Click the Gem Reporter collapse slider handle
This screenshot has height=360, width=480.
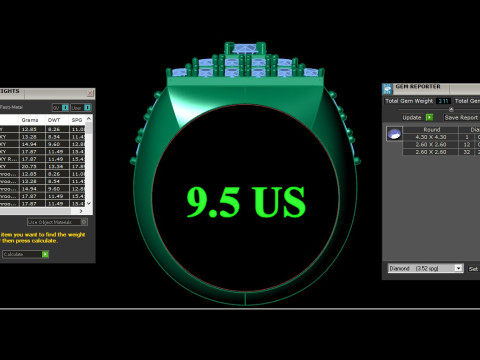[x=451, y=109]
